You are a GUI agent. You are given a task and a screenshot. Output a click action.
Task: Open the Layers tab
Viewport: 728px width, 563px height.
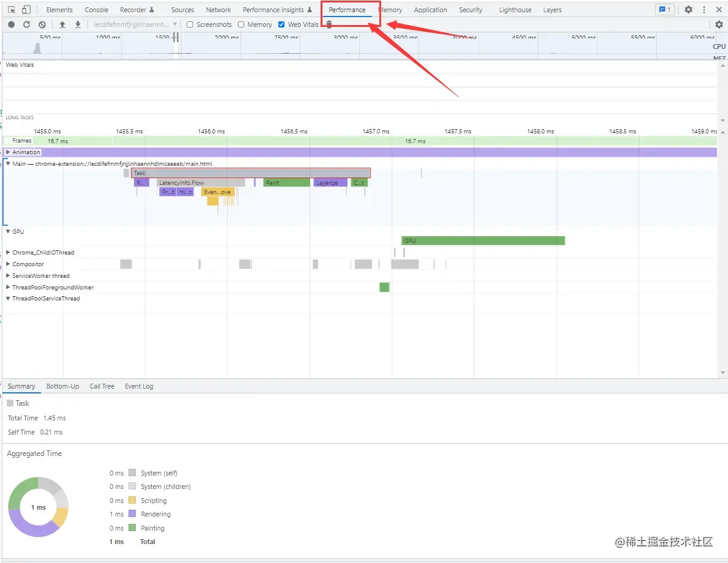[x=552, y=10]
